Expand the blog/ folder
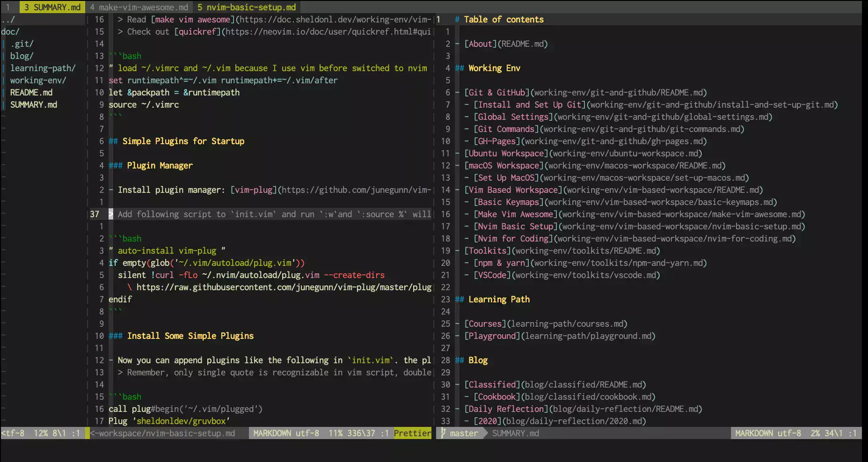This screenshot has height=462, width=868. (22, 56)
